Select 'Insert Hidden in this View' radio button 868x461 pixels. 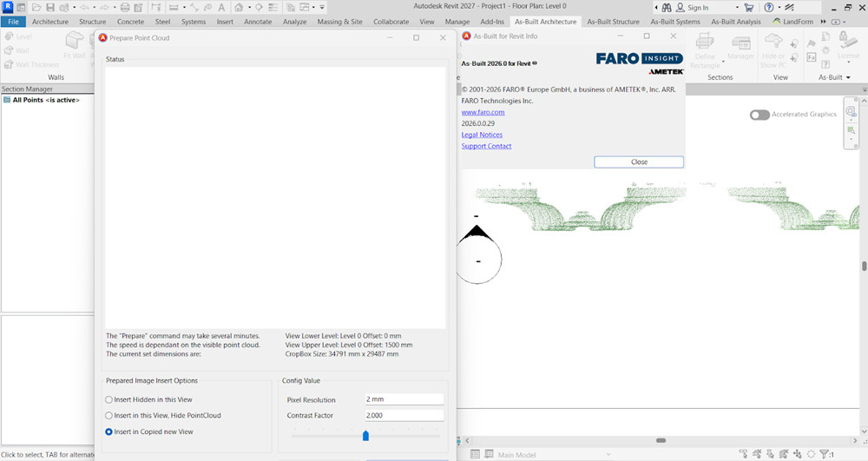click(x=109, y=399)
